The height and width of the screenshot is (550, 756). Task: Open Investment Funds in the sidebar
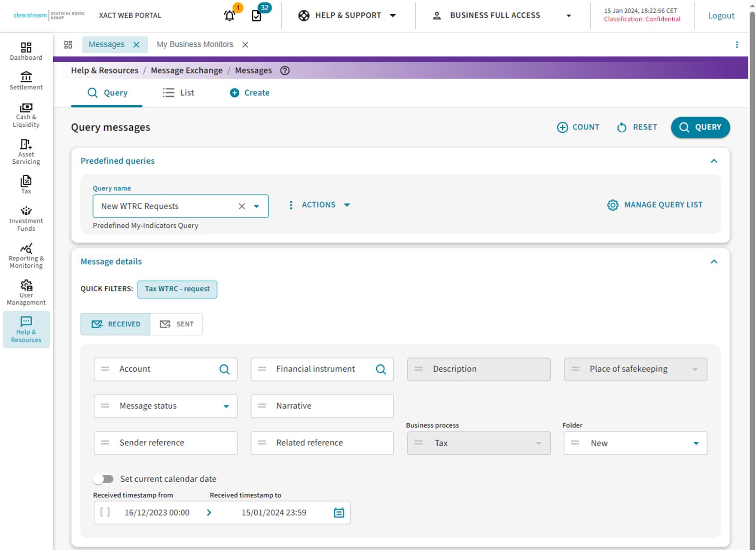[x=26, y=218]
